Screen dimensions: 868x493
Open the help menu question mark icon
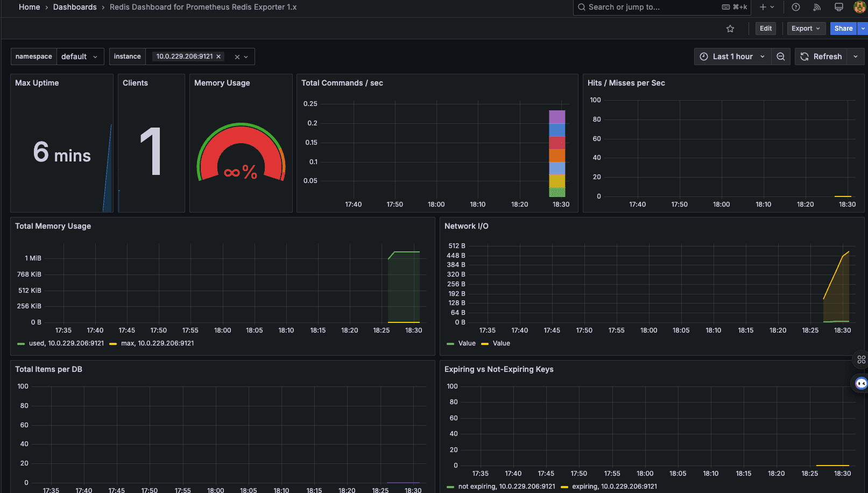[x=795, y=7]
